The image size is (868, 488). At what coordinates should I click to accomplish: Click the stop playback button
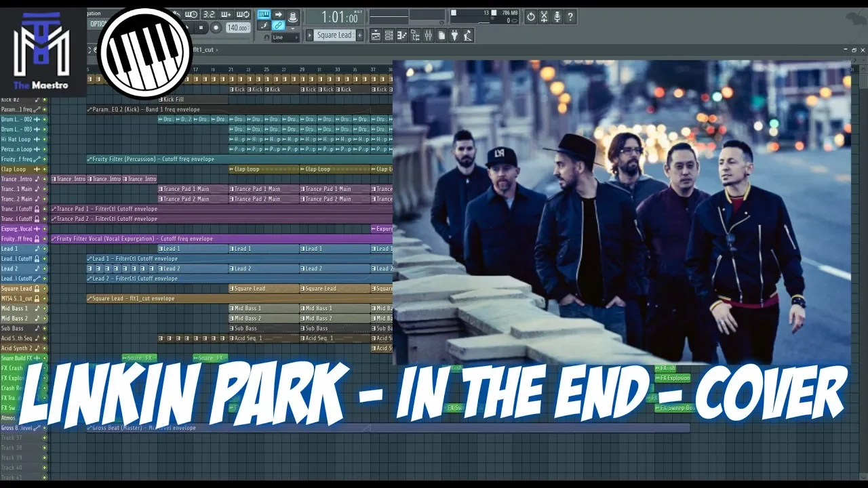[201, 28]
